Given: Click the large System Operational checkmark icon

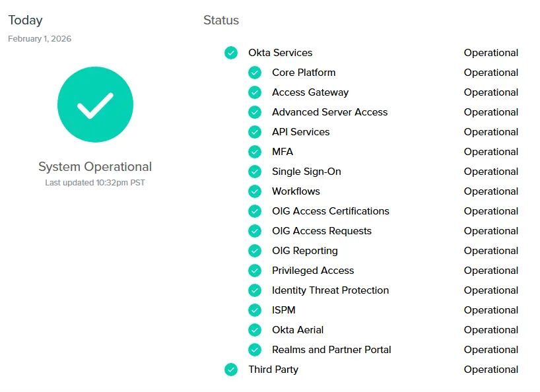Looking at the screenshot, I should pos(95,104).
